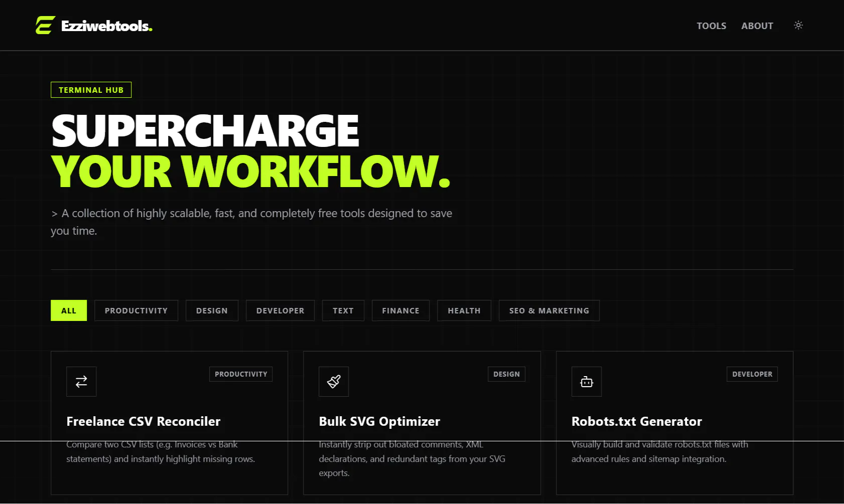This screenshot has width=844, height=504.
Task: Switch to the TEXT filter
Action: coord(343,310)
